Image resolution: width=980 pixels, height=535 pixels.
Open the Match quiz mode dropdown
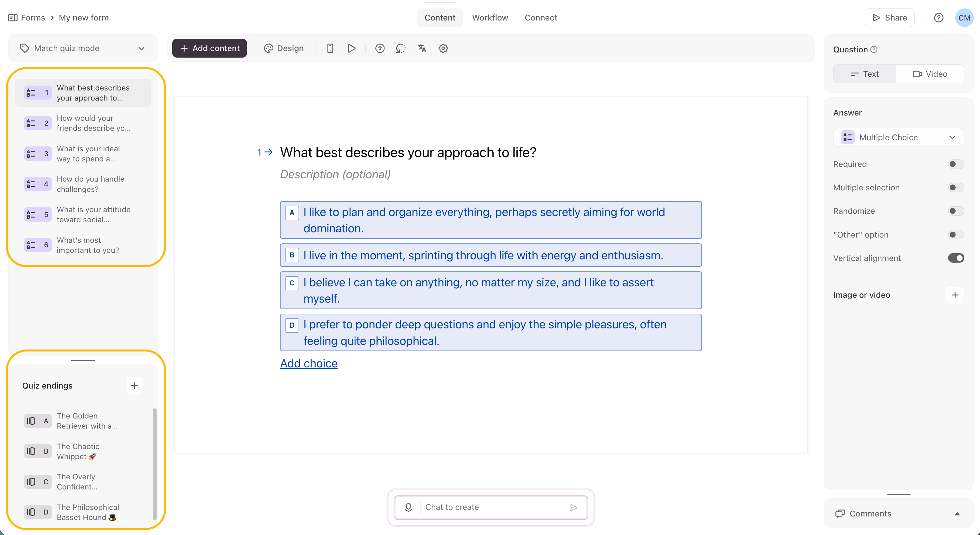[x=83, y=48]
